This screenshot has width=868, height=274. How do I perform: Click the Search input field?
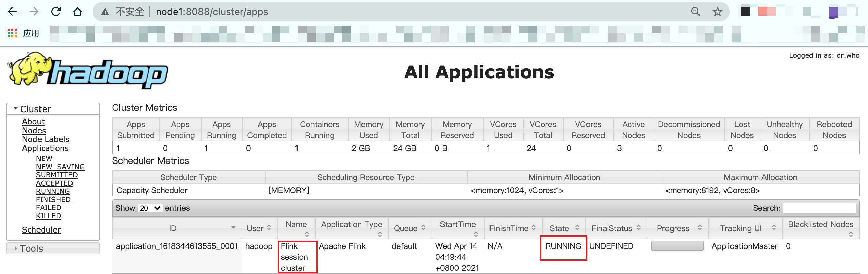[x=820, y=208]
